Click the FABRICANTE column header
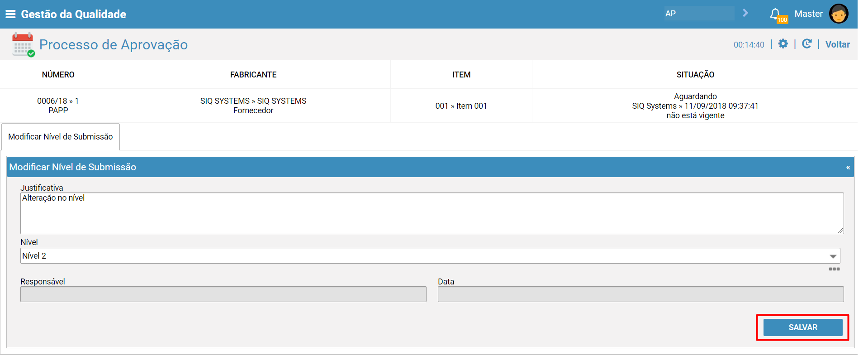The image size is (868, 356). tap(253, 75)
